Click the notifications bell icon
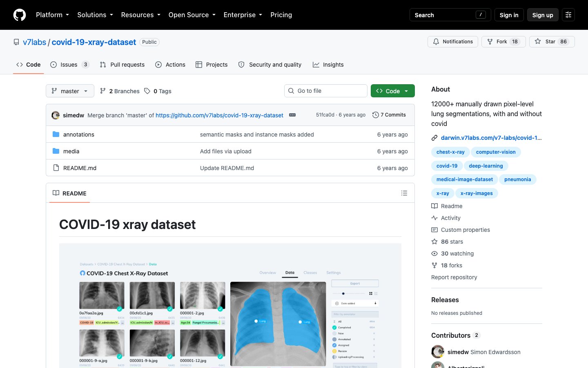The width and height of the screenshot is (588, 368). pyautogui.click(x=436, y=42)
